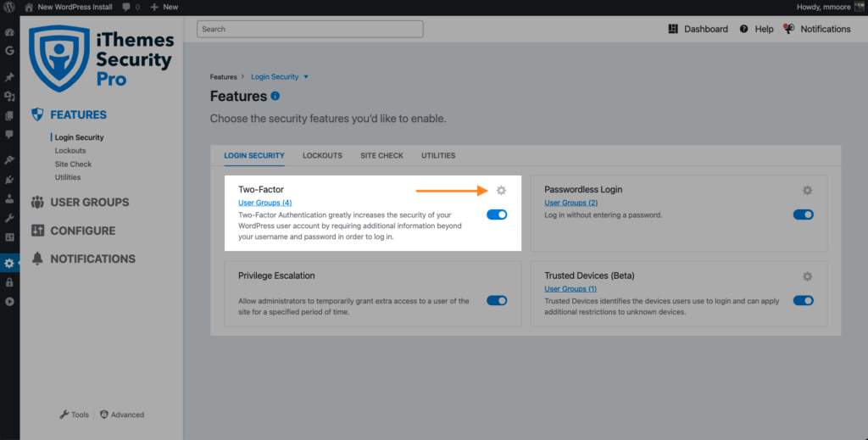
Task: Select Login Security submenu item
Action: (79, 137)
